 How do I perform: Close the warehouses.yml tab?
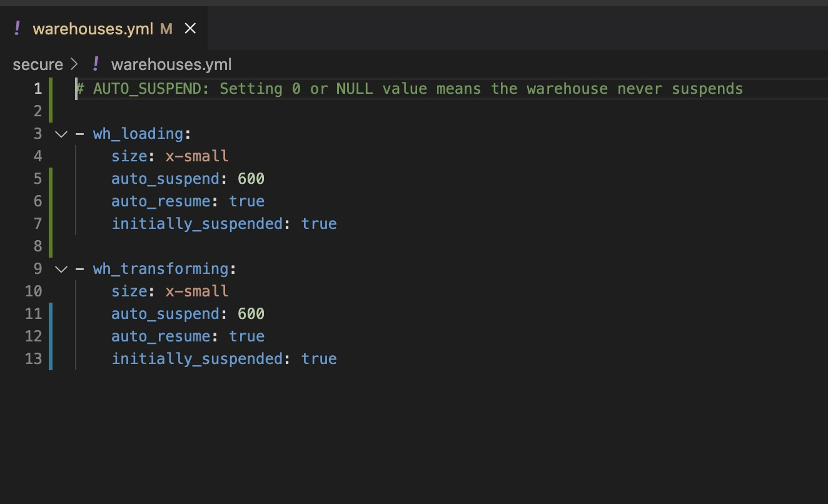point(190,29)
